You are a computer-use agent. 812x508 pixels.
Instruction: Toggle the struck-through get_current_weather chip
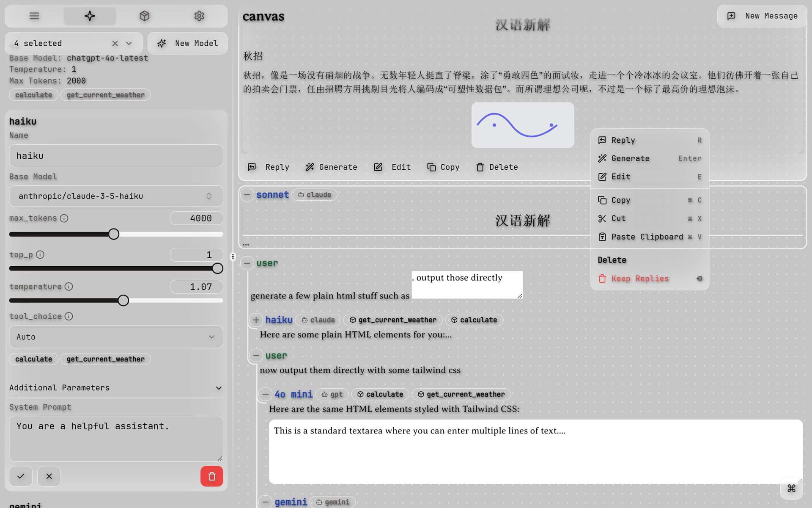pyautogui.click(x=105, y=95)
